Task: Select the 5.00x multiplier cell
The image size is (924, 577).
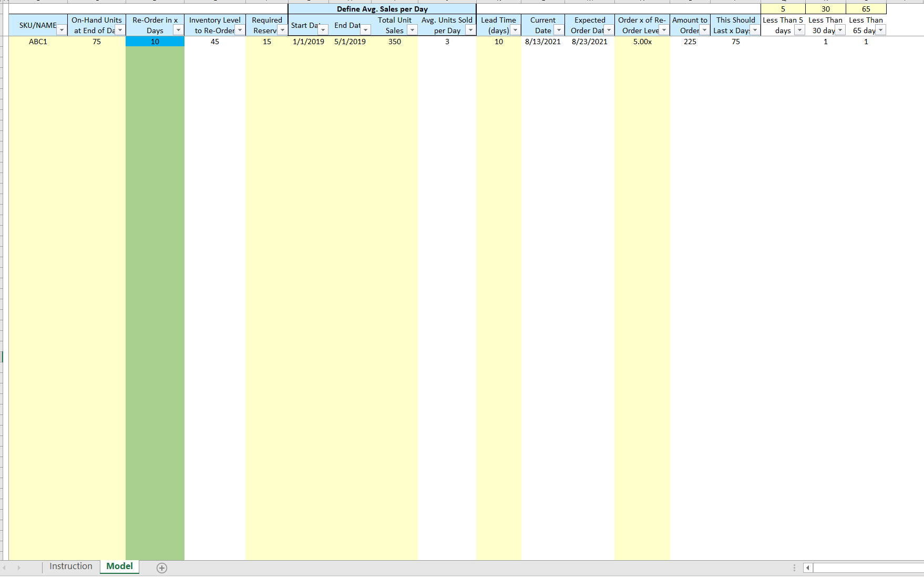Action: 642,42
